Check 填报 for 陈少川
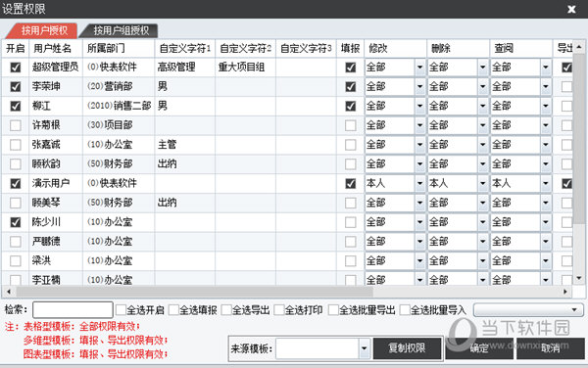 (x=350, y=222)
